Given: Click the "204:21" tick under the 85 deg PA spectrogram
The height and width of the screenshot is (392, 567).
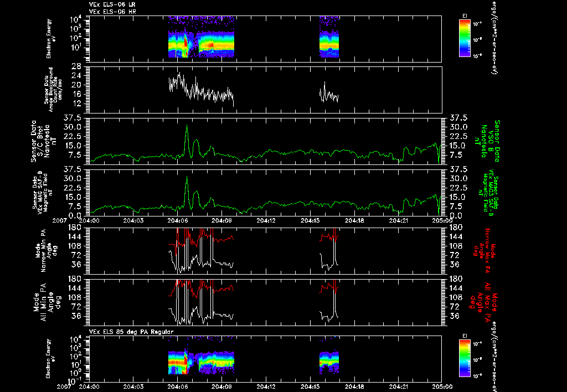Looking at the screenshot, I should click(x=399, y=387).
